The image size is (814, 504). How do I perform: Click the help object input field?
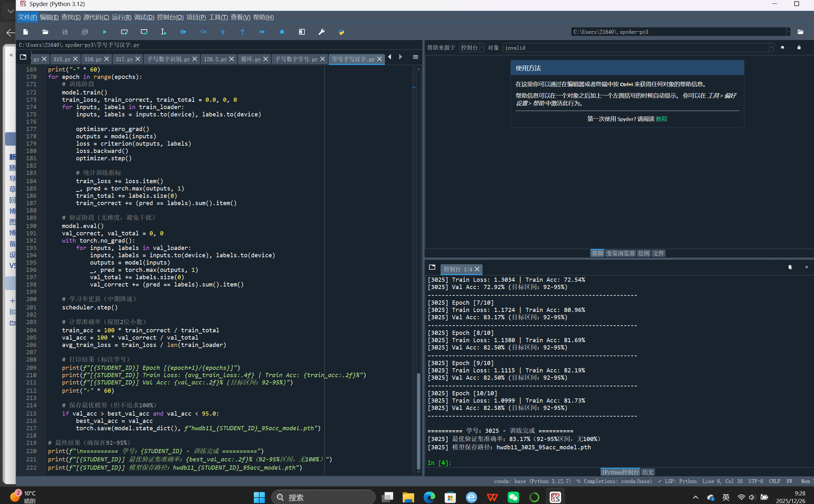[634, 48]
